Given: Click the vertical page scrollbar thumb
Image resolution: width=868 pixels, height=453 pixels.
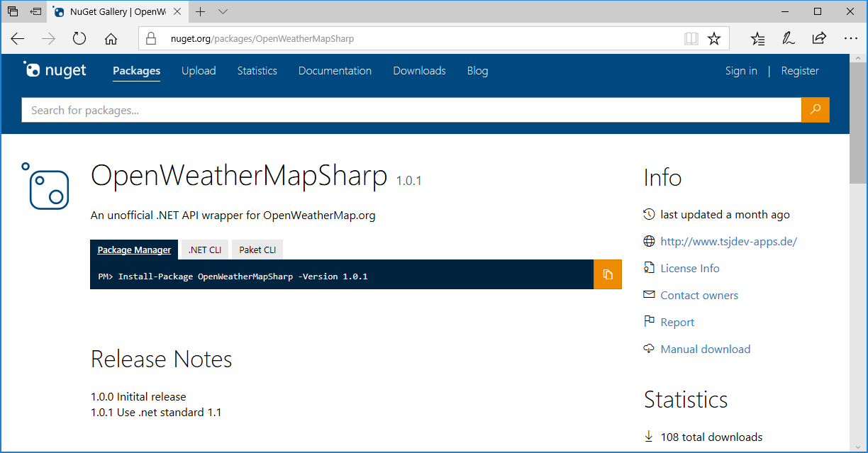Looking at the screenshot, I should (858, 121).
